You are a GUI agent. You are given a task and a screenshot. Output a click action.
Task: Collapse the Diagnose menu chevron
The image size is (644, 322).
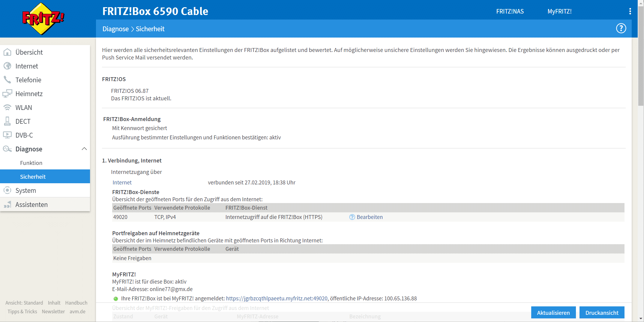(x=84, y=149)
